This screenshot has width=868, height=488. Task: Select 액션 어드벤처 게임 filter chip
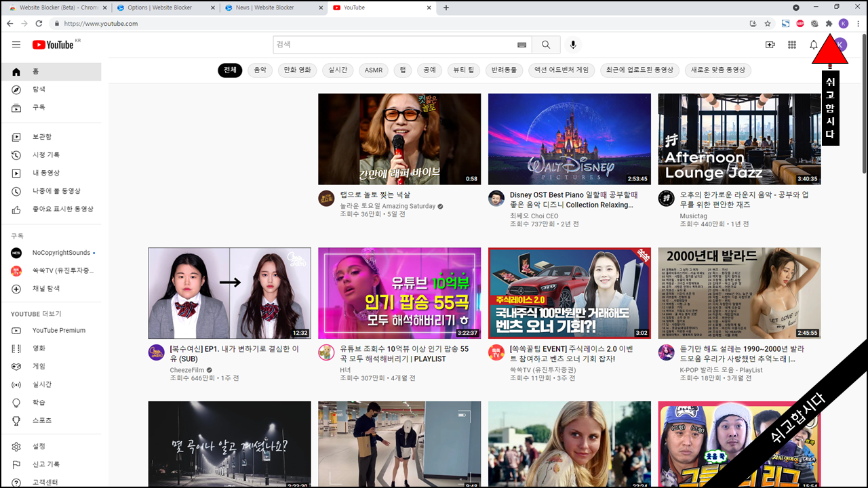click(x=561, y=70)
